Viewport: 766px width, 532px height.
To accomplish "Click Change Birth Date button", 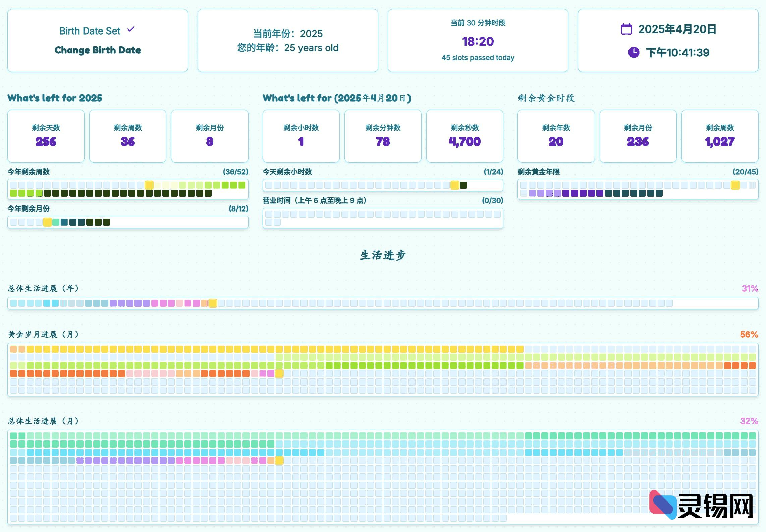I will point(98,50).
